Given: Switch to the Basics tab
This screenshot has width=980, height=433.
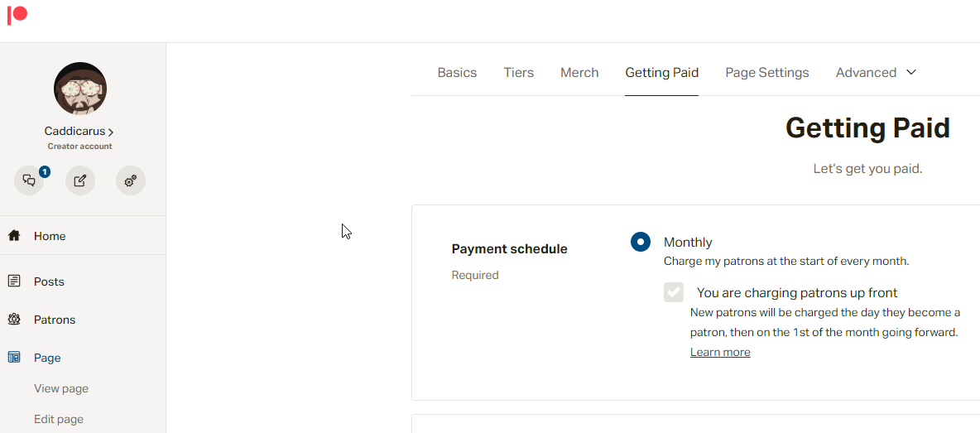Looking at the screenshot, I should tap(457, 73).
